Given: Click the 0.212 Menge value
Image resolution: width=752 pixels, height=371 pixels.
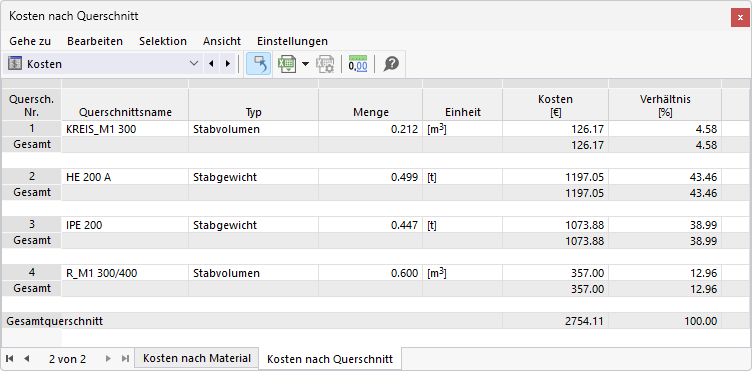Looking at the screenshot, I should 371,129.
